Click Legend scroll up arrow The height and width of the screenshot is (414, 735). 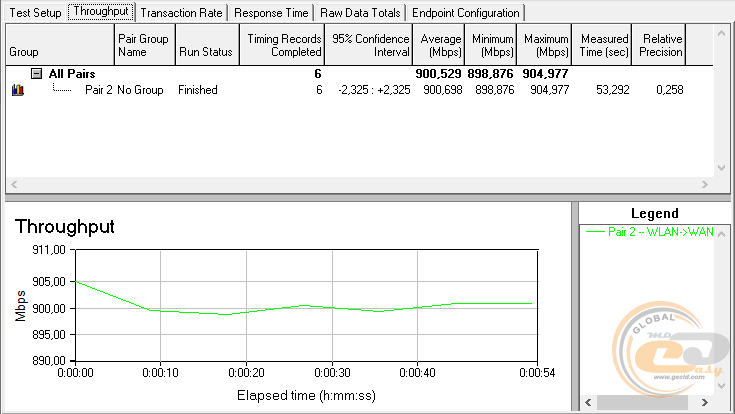tap(722, 233)
